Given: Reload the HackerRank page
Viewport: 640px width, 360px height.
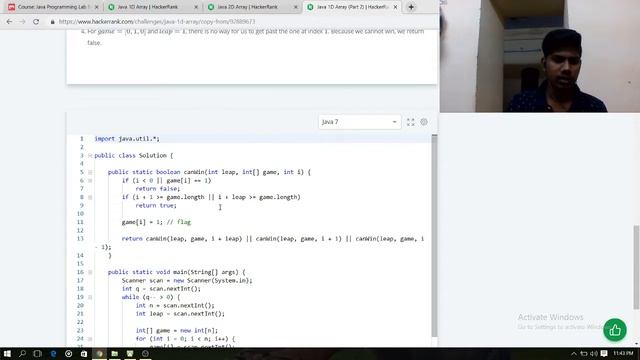Looking at the screenshot, I should [36, 22].
